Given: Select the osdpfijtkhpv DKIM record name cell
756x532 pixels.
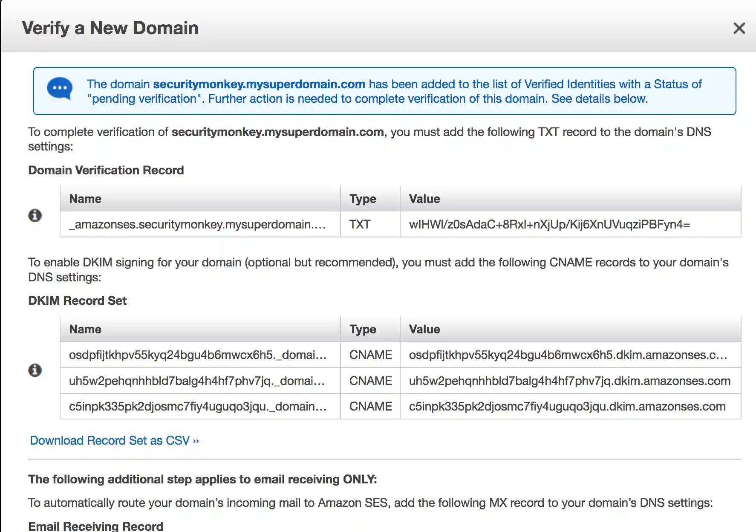Looking at the screenshot, I should [198, 355].
